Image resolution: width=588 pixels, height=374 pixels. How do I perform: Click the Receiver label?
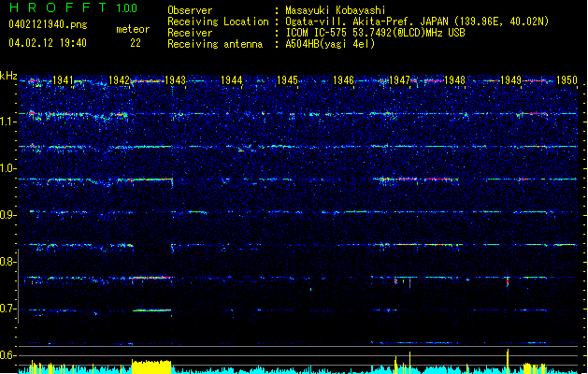coord(190,33)
